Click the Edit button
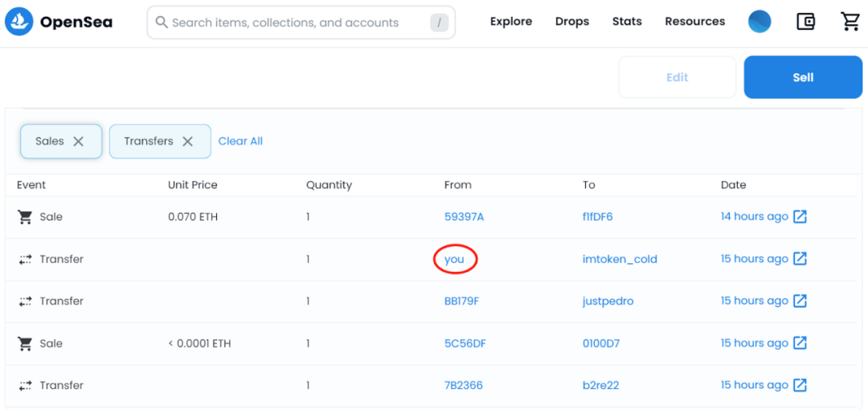The image size is (868, 410). pos(677,77)
